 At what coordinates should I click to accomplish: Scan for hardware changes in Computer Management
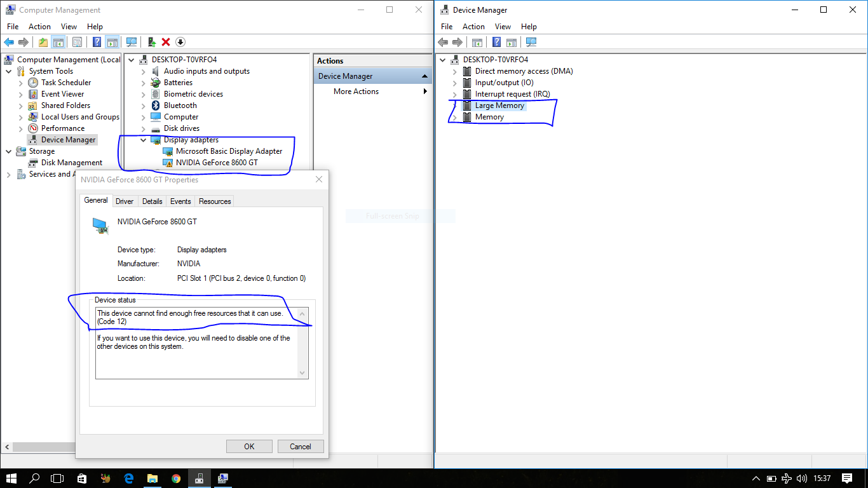tap(132, 42)
